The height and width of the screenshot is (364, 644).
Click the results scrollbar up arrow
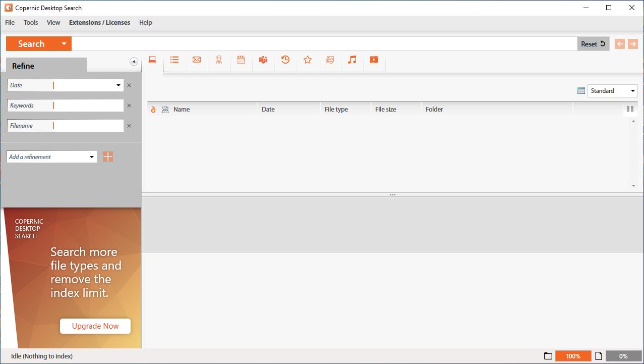633,121
